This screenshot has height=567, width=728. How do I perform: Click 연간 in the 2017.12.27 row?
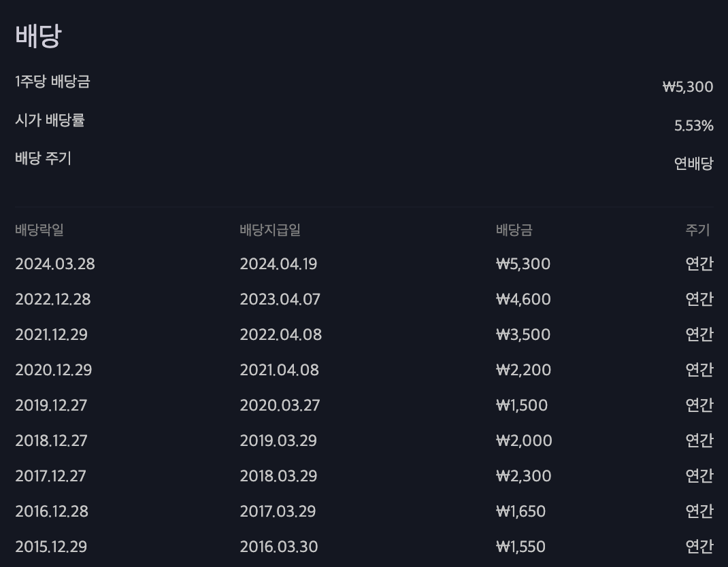pos(699,476)
